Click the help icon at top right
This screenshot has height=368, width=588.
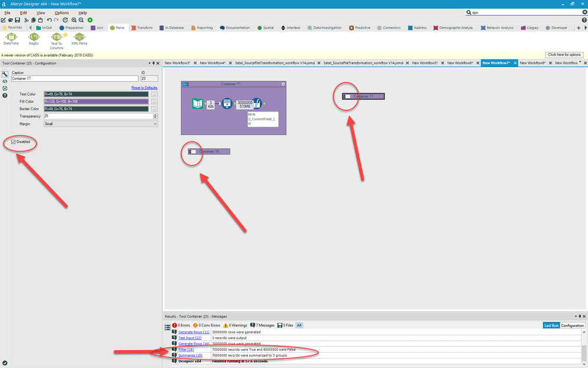pos(584,20)
